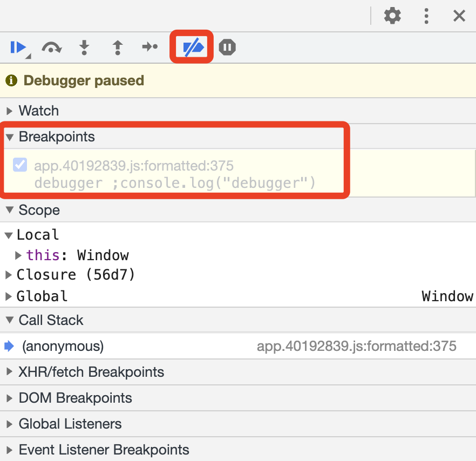Uncheck breakpoint at app.40192839.js:formatted:375
Image resolution: width=476 pixels, height=461 pixels.
[x=20, y=165]
